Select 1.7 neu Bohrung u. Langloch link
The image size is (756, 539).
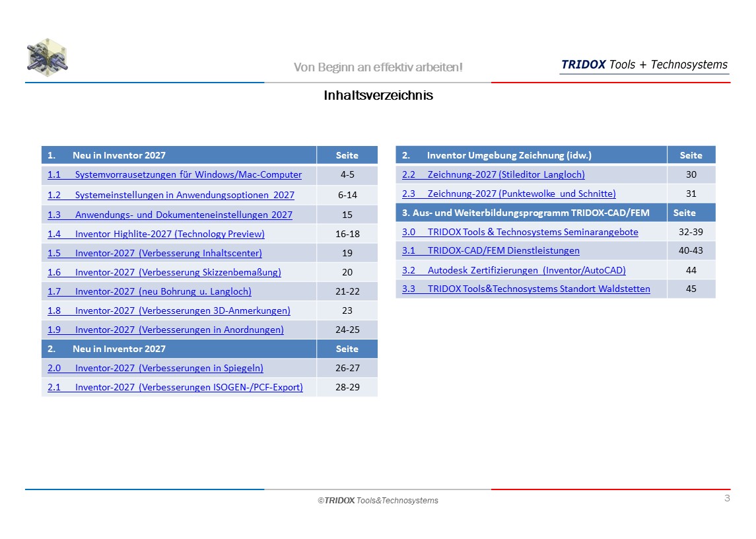[x=149, y=291]
